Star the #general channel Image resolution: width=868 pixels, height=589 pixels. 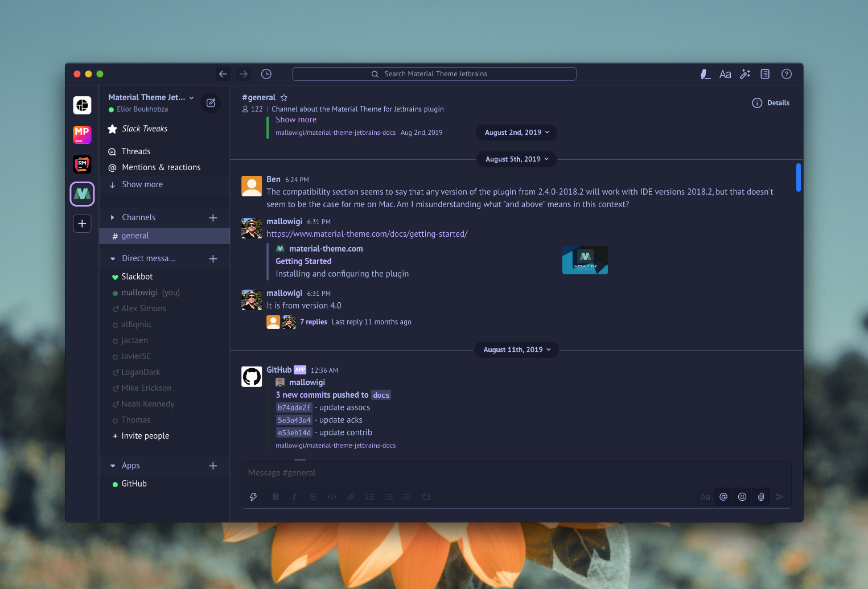pos(284,98)
